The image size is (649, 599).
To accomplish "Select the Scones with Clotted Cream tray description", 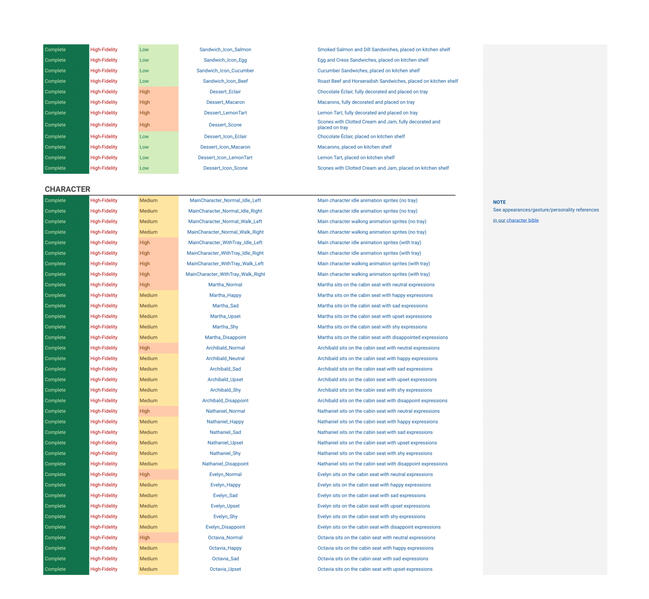I will (x=379, y=125).
